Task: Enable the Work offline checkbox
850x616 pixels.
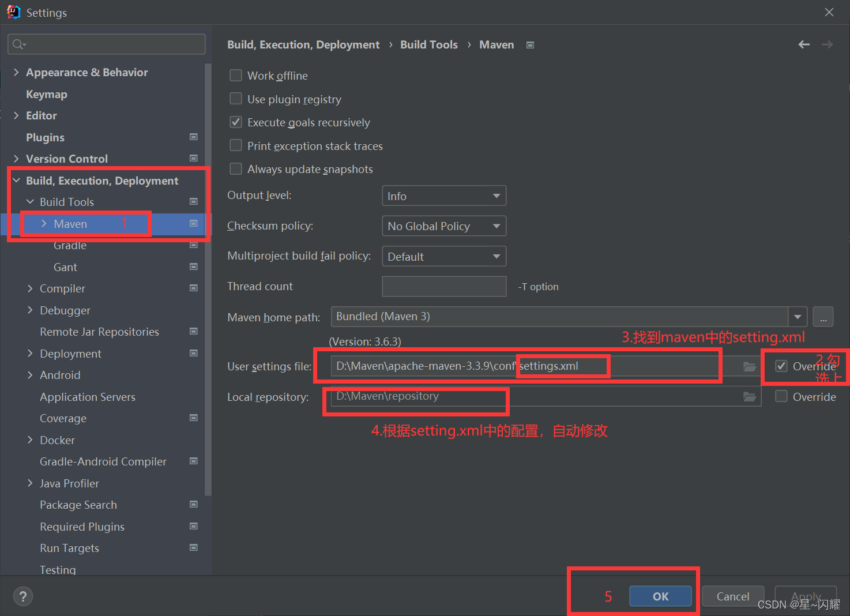Action: 236,76
